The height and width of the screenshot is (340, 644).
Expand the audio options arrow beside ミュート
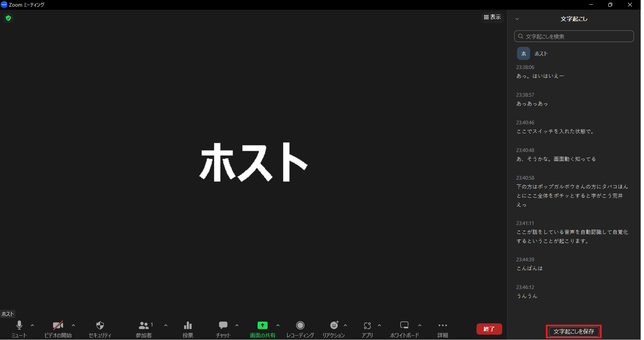click(x=32, y=325)
